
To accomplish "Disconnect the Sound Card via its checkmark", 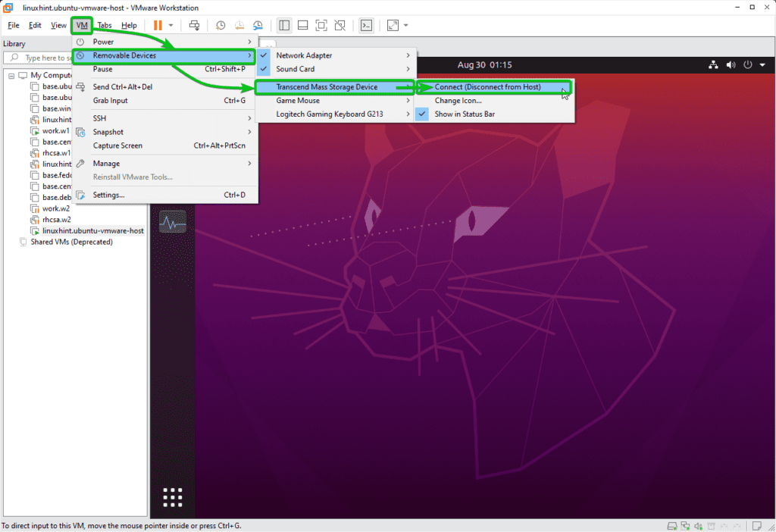I will pyautogui.click(x=263, y=67).
